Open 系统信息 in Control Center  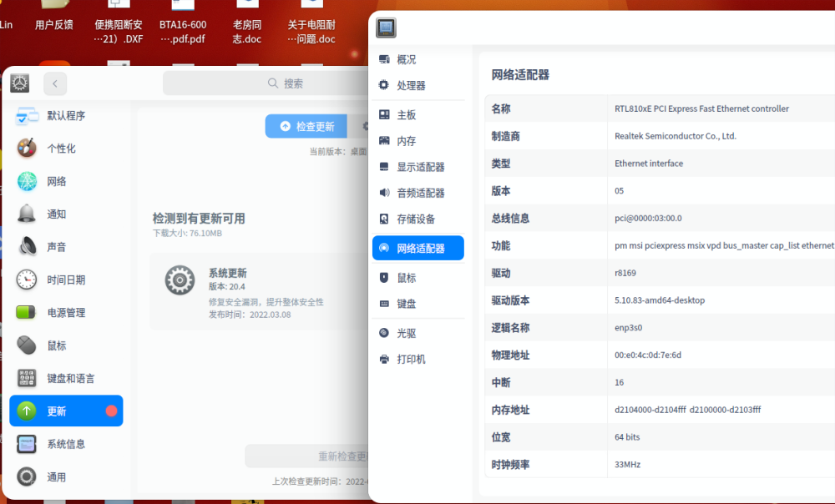click(66, 444)
